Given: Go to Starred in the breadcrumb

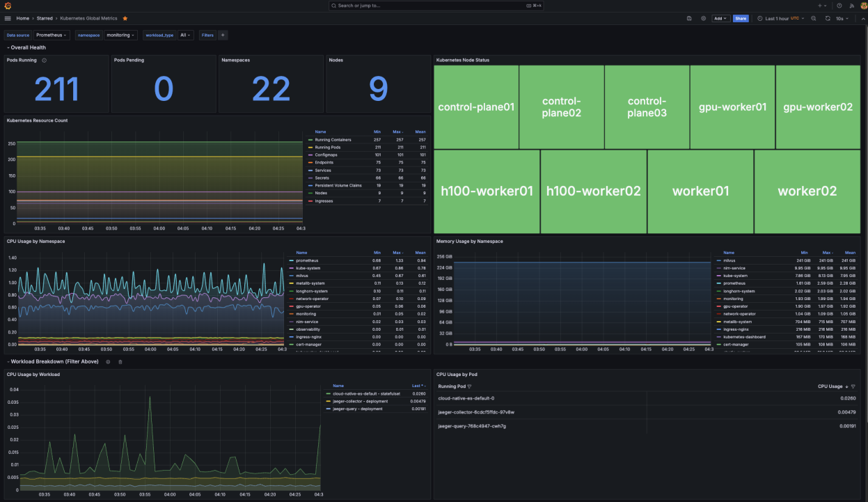Looking at the screenshot, I should point(45,18).
